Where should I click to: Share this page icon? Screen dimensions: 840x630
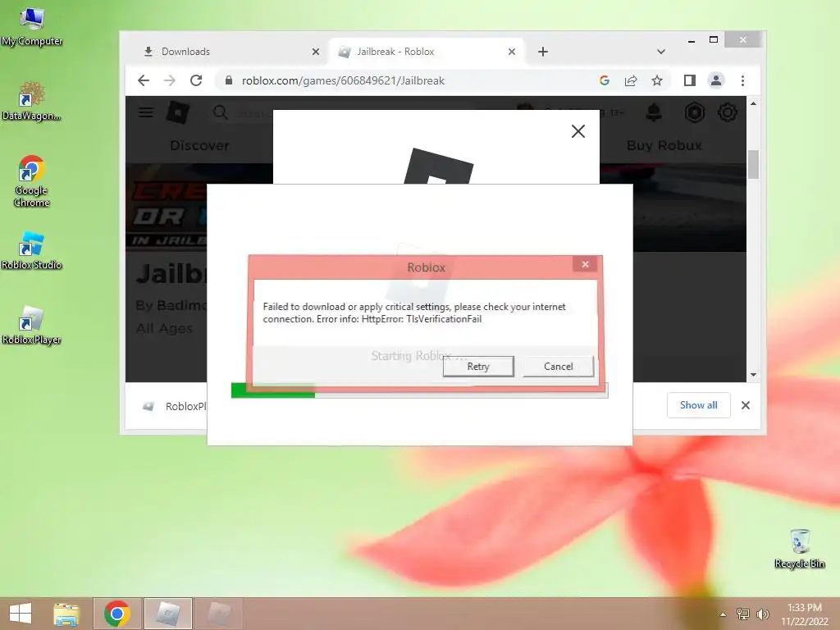[631, 80]
